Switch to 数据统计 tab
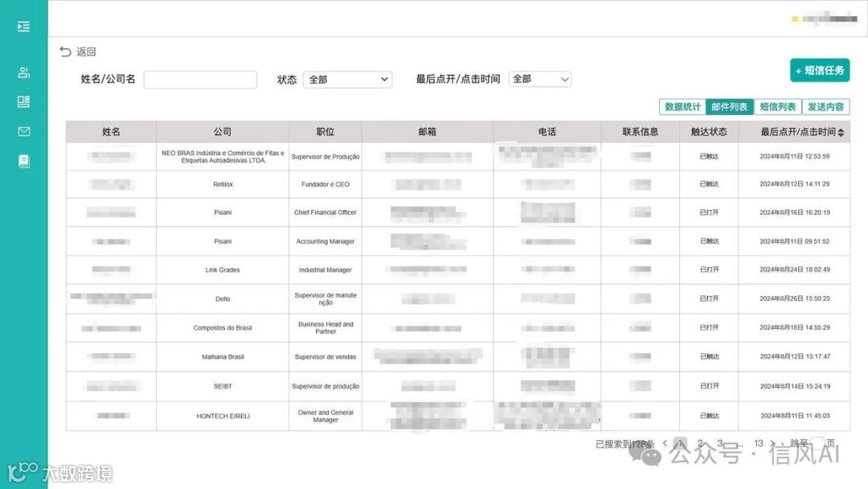Screen dimensions: 868x489 tap(682, 107)
